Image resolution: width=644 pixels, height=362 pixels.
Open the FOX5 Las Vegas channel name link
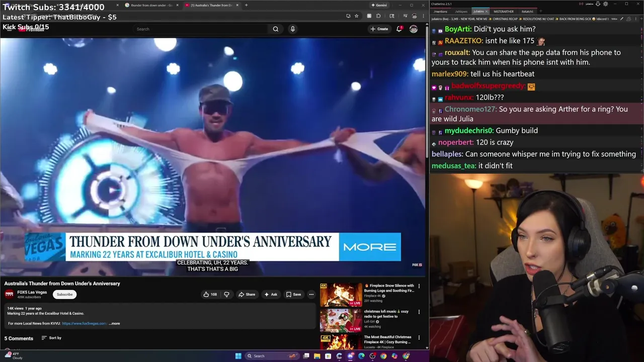coord(32,292)
